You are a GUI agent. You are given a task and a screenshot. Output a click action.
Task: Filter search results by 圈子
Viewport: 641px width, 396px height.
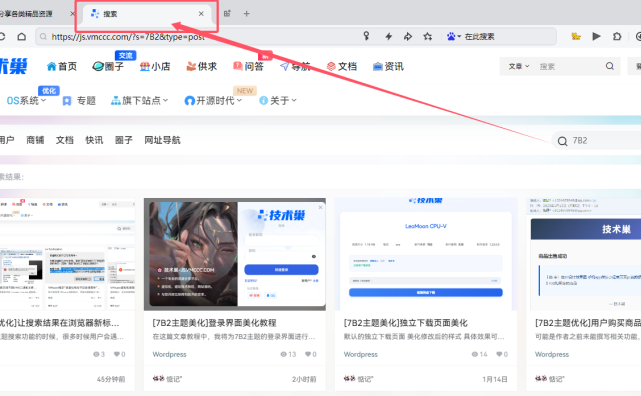click(x=123, y=140)
